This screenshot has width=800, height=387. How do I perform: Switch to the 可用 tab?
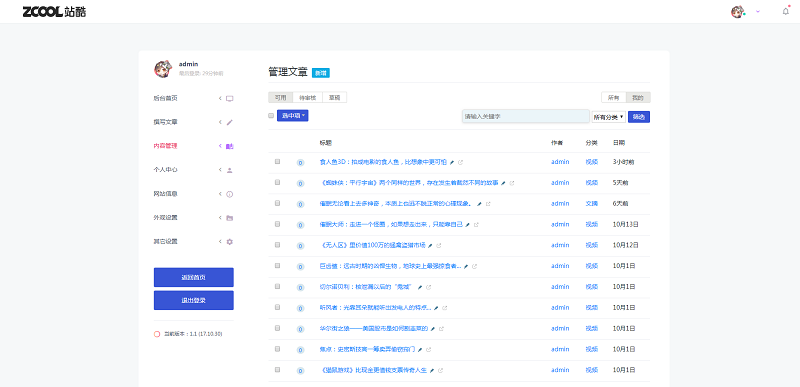click(281, 97)
